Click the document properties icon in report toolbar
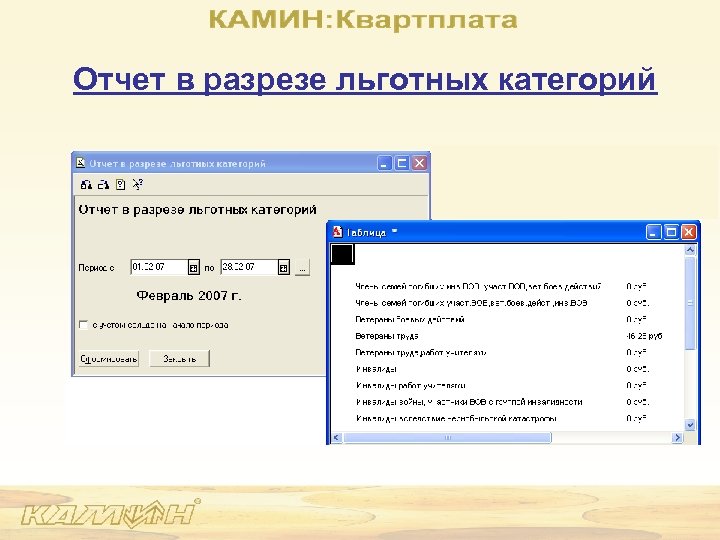Screen dimensions: 720x540 [x=120, y=185]
